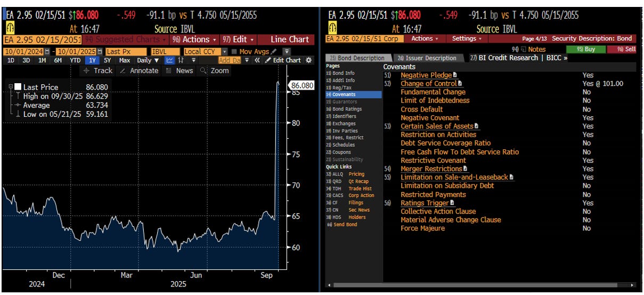Click the pencil icon next to Mov Avgs

pos(274,51)
